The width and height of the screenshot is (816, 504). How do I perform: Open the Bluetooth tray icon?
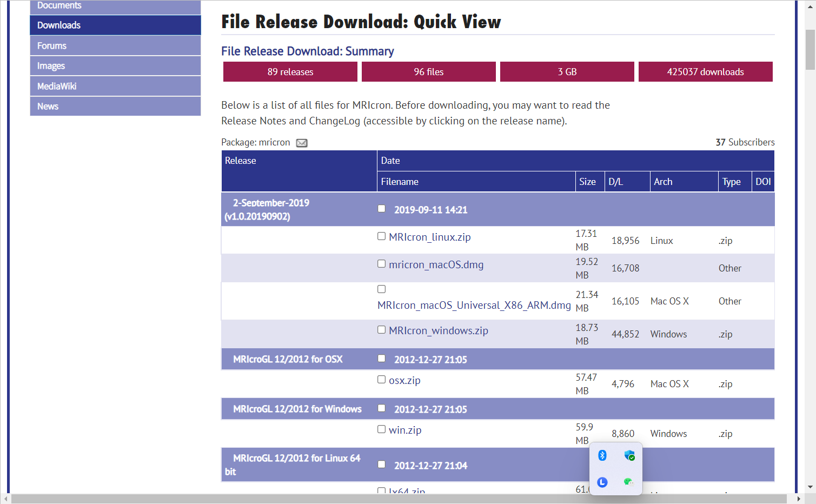click(602, 455)
